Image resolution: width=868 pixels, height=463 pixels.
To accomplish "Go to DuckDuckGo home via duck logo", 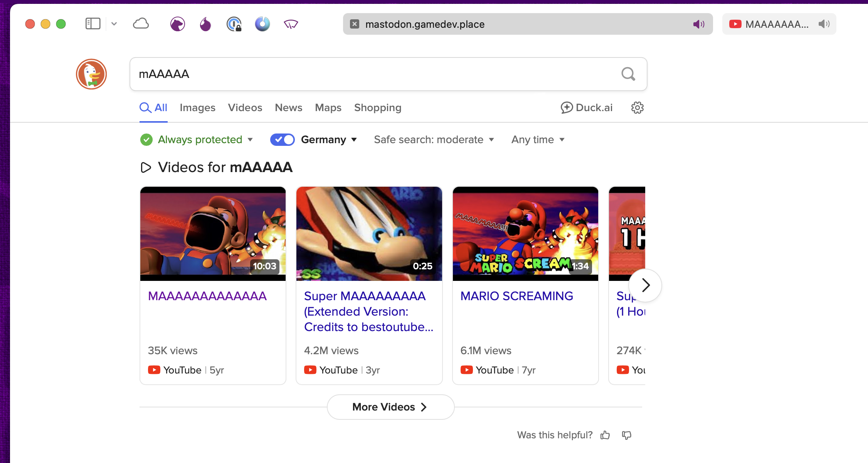I will (x=91, y=74).
